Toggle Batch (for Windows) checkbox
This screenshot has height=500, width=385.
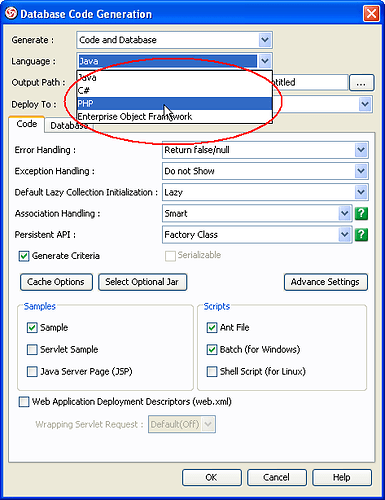(212, 349)
